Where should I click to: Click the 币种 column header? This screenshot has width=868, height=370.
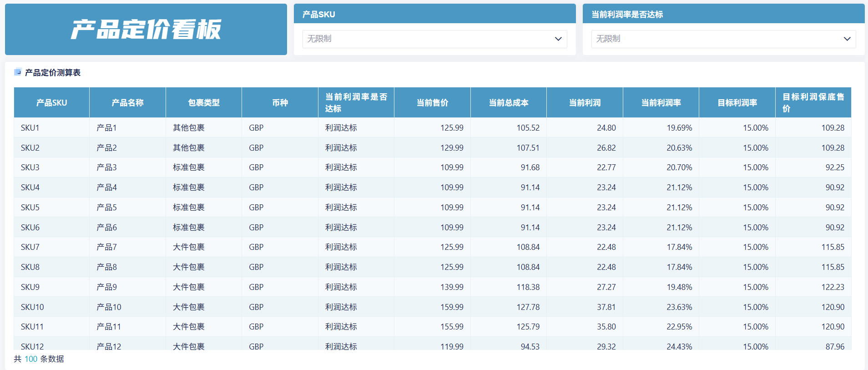tap(280, 103)
